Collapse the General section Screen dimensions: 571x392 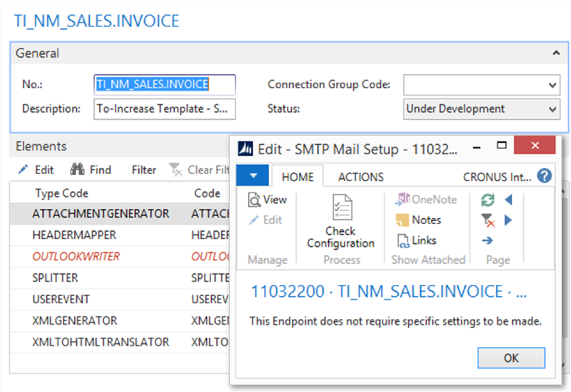click(x=556, y=53)
